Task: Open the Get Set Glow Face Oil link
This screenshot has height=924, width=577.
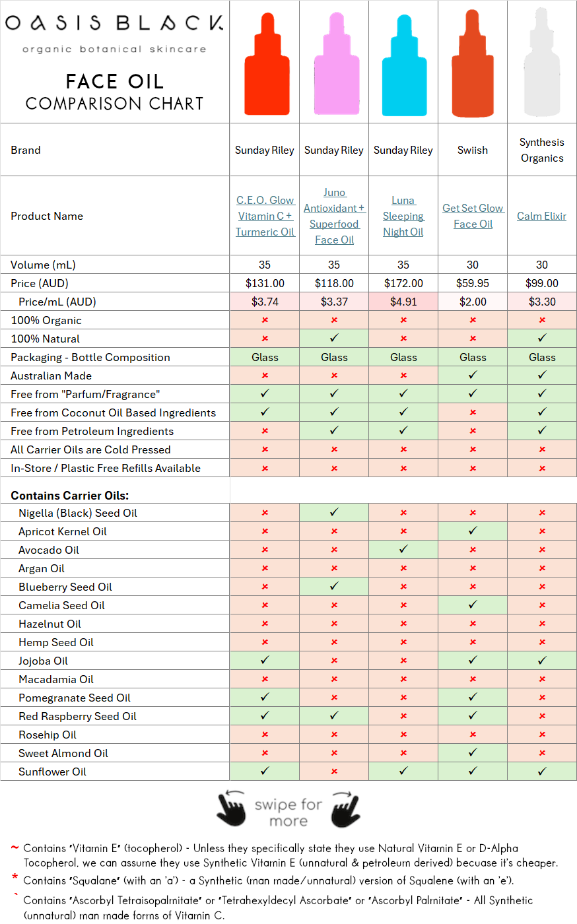Action: (473, 216)
